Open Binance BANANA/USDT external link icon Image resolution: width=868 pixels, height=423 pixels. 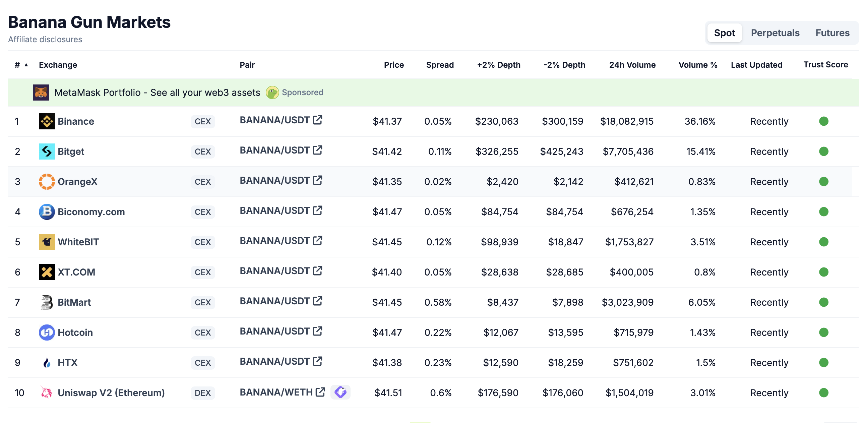pos(317,120)
